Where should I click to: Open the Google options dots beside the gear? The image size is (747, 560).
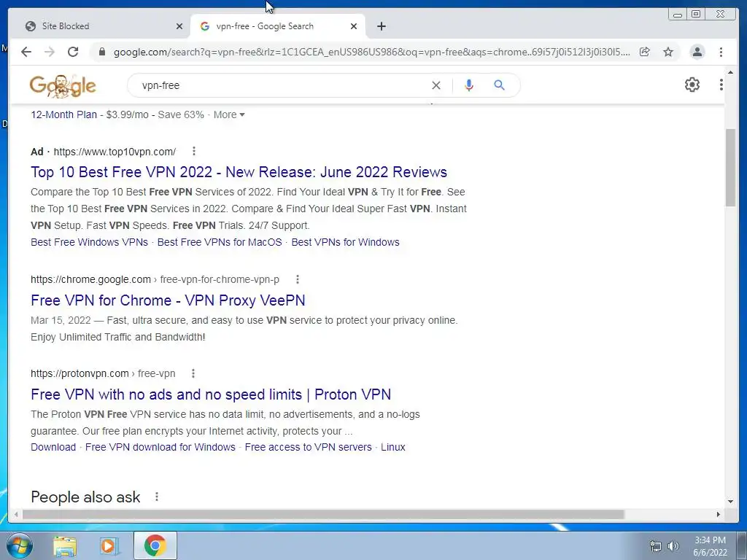(721, 85)
